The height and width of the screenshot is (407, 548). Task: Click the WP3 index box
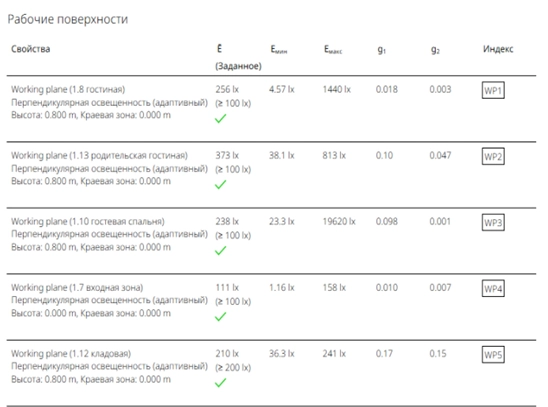pos(493,223)
